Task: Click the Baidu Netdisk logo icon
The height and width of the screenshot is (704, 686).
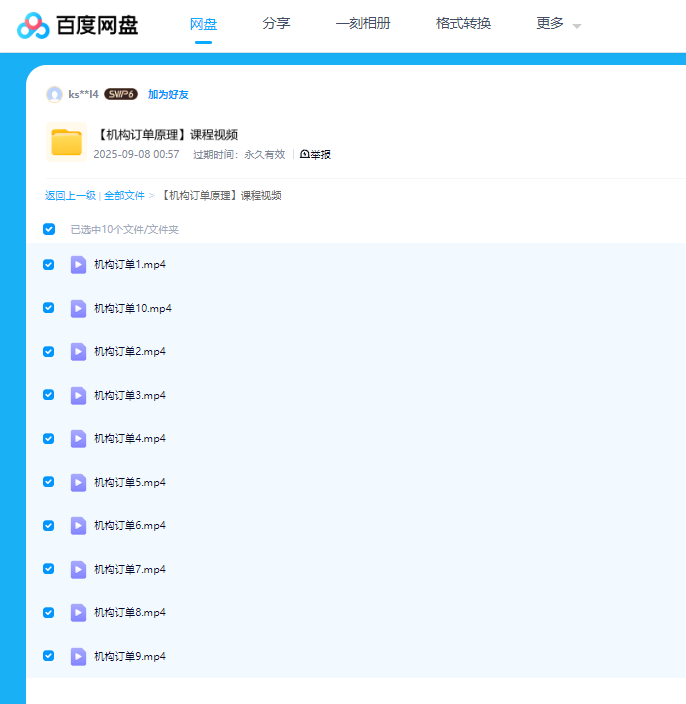Action: (x=33, y=25)
